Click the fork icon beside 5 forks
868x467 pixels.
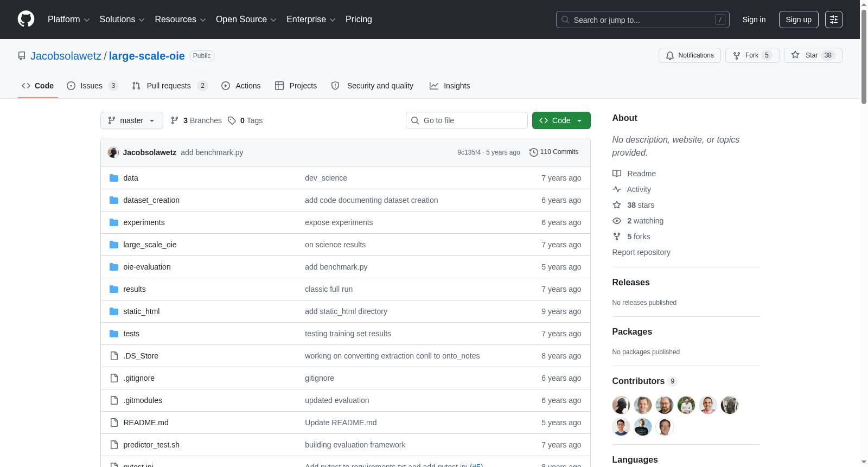coord(617,236)
